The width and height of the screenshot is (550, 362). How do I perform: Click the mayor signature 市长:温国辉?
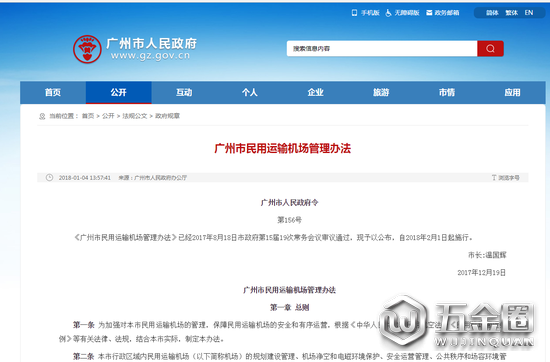(487, 255)
